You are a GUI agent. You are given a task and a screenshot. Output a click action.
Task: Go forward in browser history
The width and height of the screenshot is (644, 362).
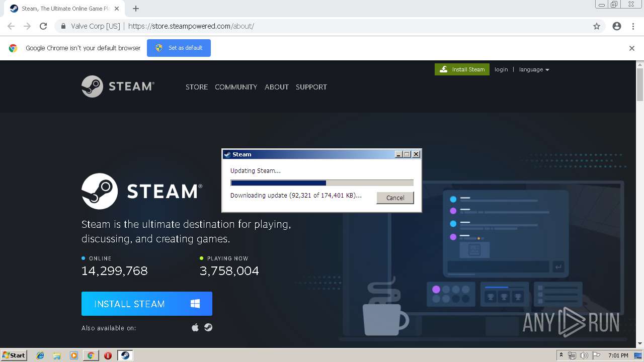click(27, 26)
